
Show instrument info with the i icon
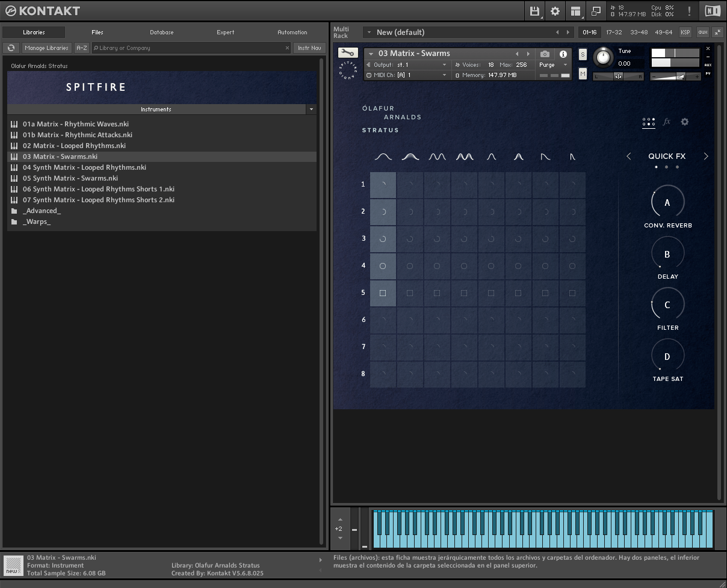[x=563, y=54]
